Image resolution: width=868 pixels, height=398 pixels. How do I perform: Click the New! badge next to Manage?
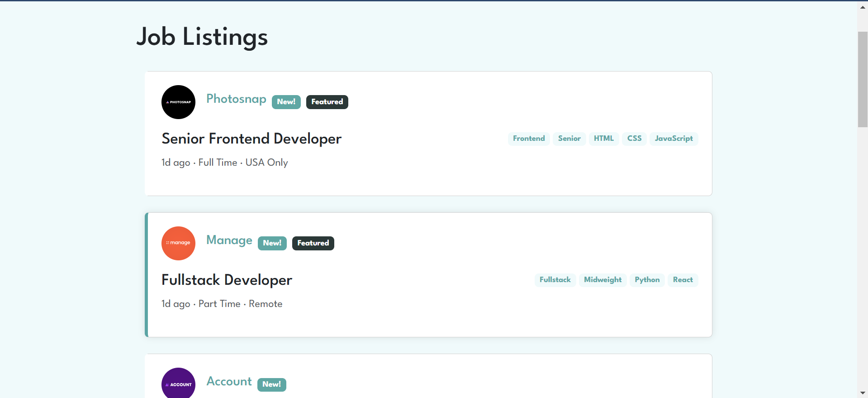coord(272,243)
